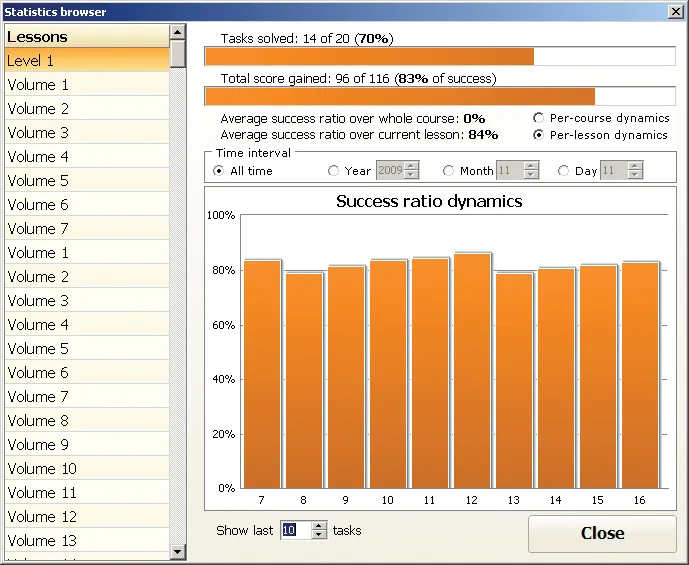This screenshot has width=689, height=565.
Task: Click the chart bar for task 13
Action: coord(514,380)
